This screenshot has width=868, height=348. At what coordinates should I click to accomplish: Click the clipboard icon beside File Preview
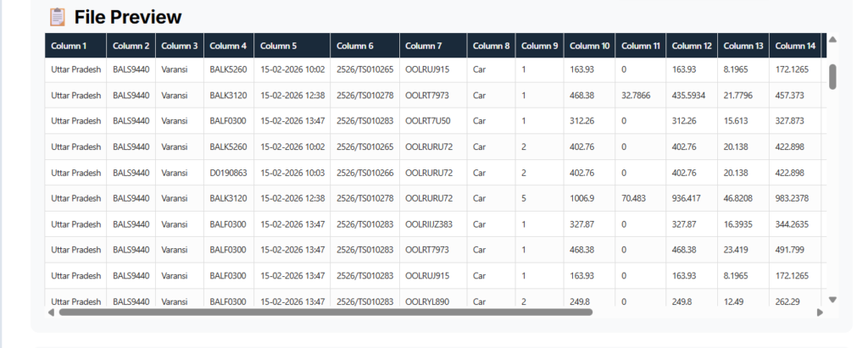[x=57, y=17]
